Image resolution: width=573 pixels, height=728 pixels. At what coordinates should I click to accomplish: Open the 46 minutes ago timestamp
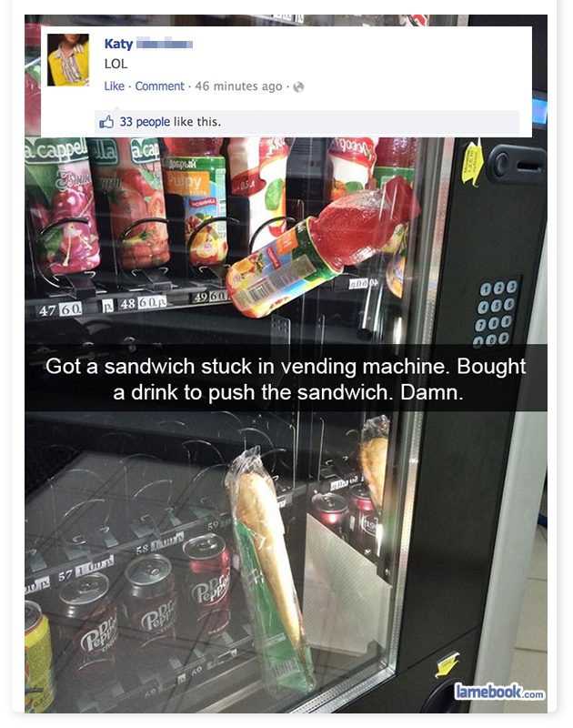point(238,86)
